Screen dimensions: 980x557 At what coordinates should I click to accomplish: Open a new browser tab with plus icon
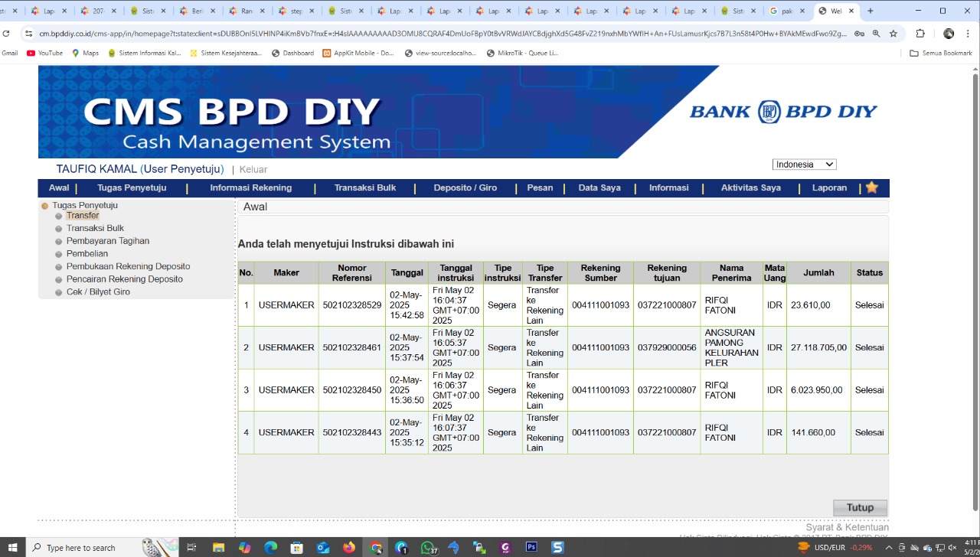point(870,11)
